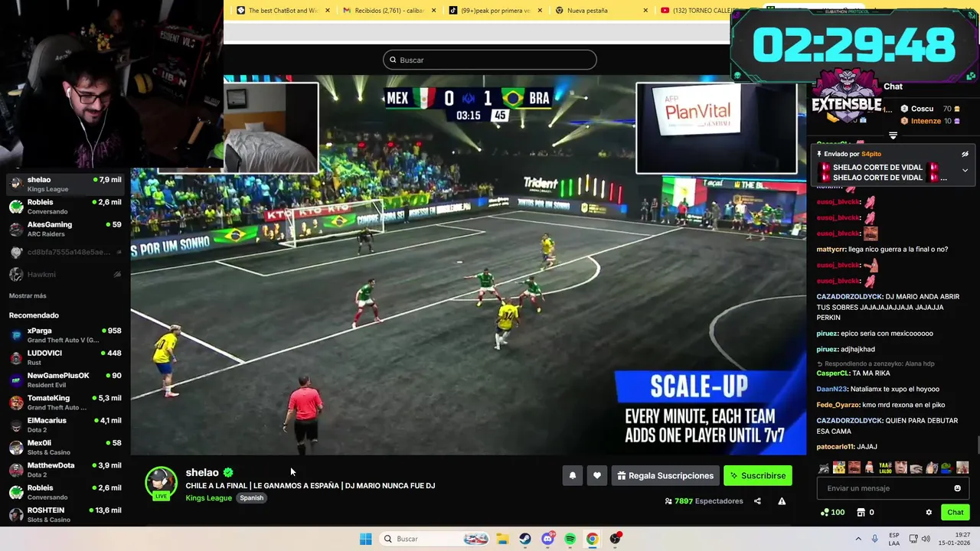
Task: Open ElMacarius Dota 2 channel
Action: [x=65, y=425]
